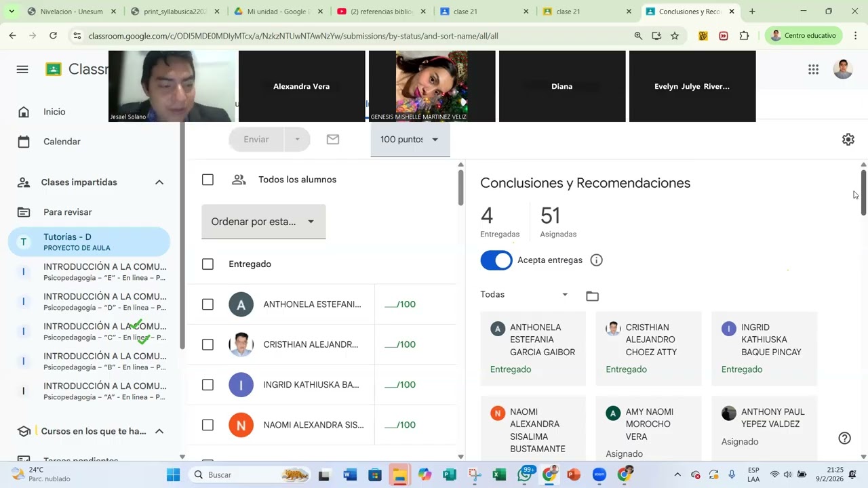Image resolution: width=868 pixels, height=488 pixels.
Task: Go to Calendar in the sidebar
Action: click(62, 142)
